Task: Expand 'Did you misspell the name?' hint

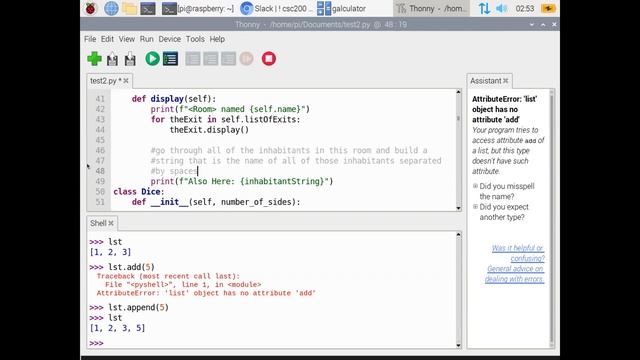Action: click(x=475, y=186)
